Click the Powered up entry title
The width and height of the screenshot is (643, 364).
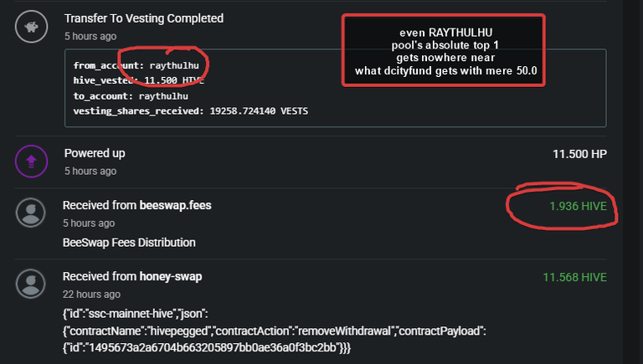coord(95,153)
